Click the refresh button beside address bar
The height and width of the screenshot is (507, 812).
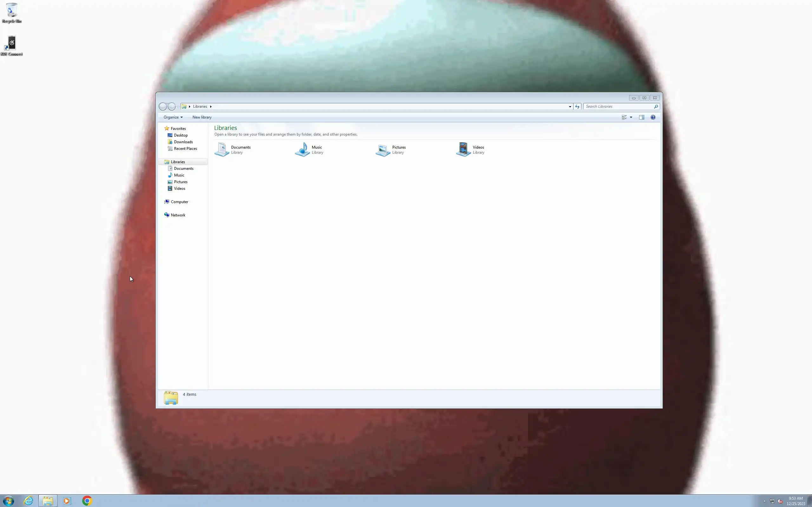577,107
